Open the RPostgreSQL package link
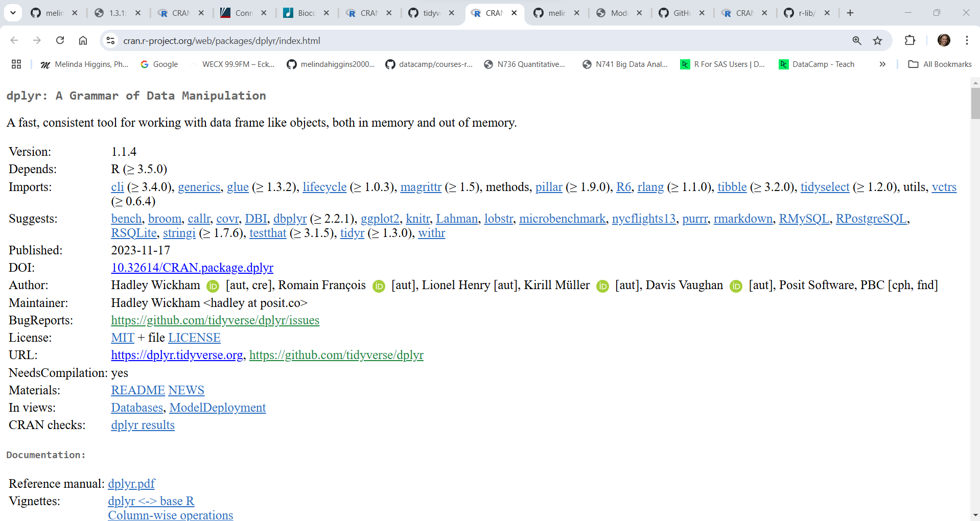Screen dimensions: 980x521 [x=871, y=219]
